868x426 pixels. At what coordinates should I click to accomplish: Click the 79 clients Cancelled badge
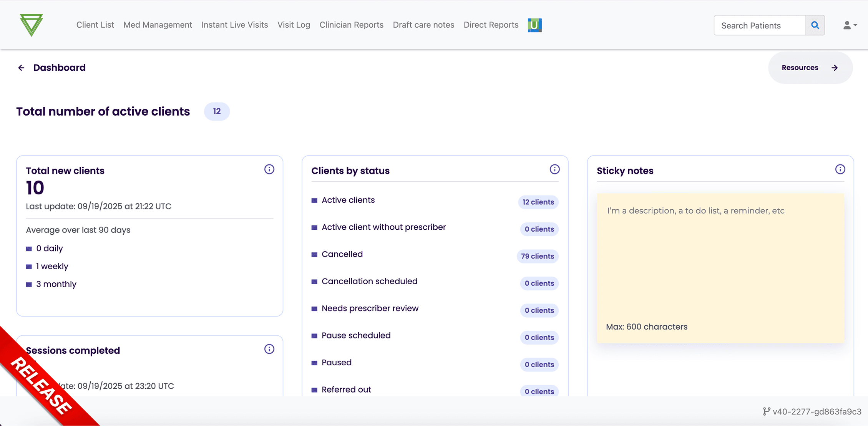pyautogui.click(x=537, y=256)
